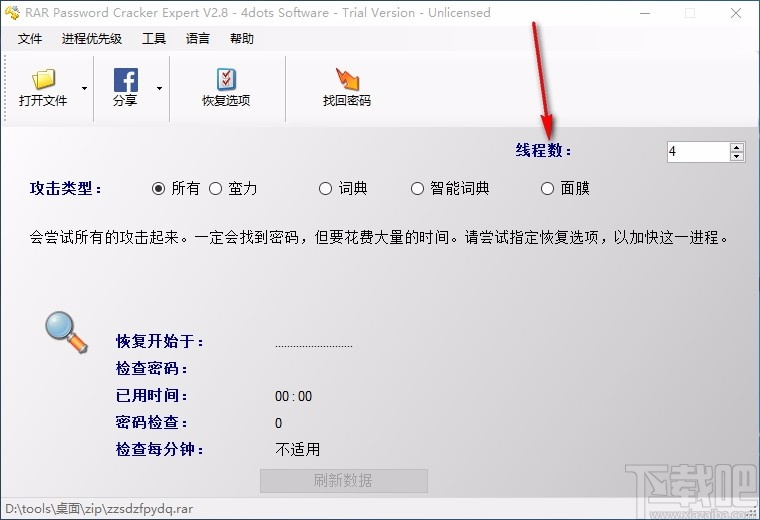Open the Recovery Options checklist icon
The image size is (760, 520).
tap(226, 79)
